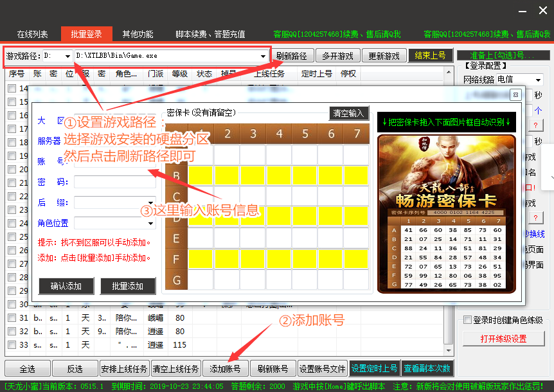This screenshot has height=392, width=554.
Task: Click the 确认添加 button
Action: point(66,286)
